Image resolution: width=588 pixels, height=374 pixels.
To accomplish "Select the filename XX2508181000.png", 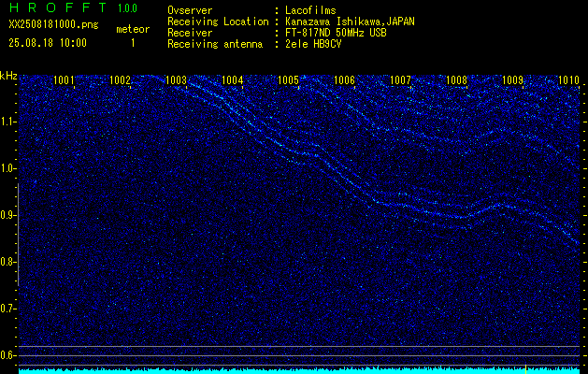I will (x=53, y=24).
